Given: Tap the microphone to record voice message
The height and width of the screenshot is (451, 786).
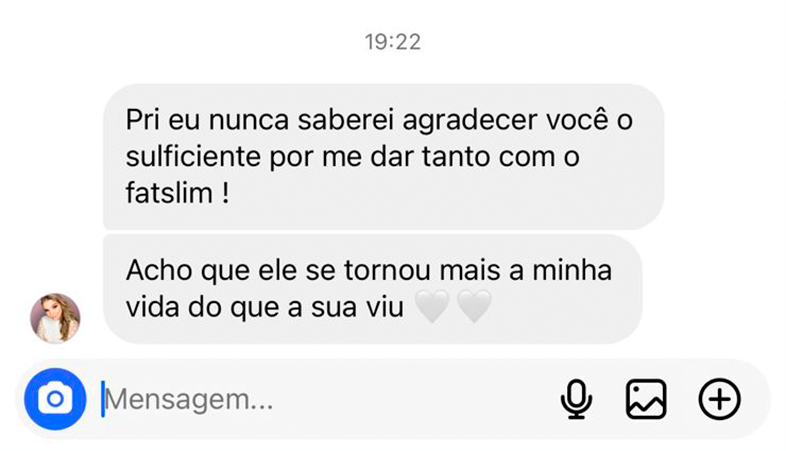Looking at the screenshot, I should pyautogui.click(x=576, y=399).
